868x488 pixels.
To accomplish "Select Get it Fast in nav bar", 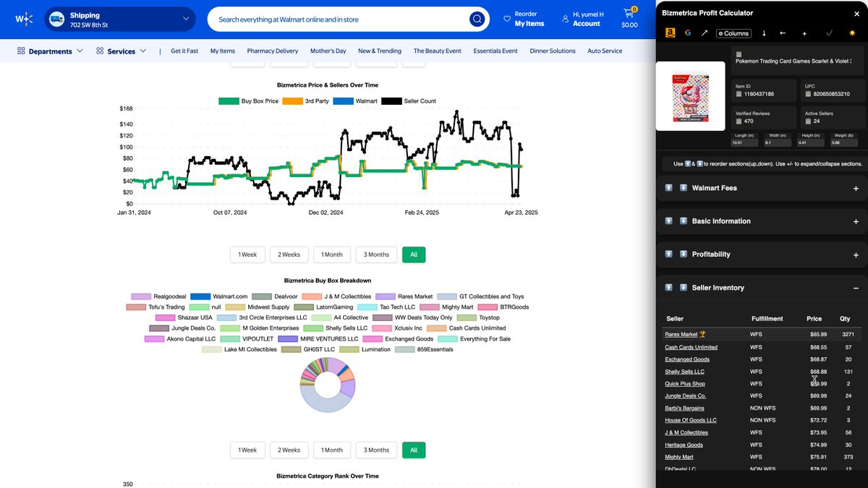I will click(x=184, y=51).
